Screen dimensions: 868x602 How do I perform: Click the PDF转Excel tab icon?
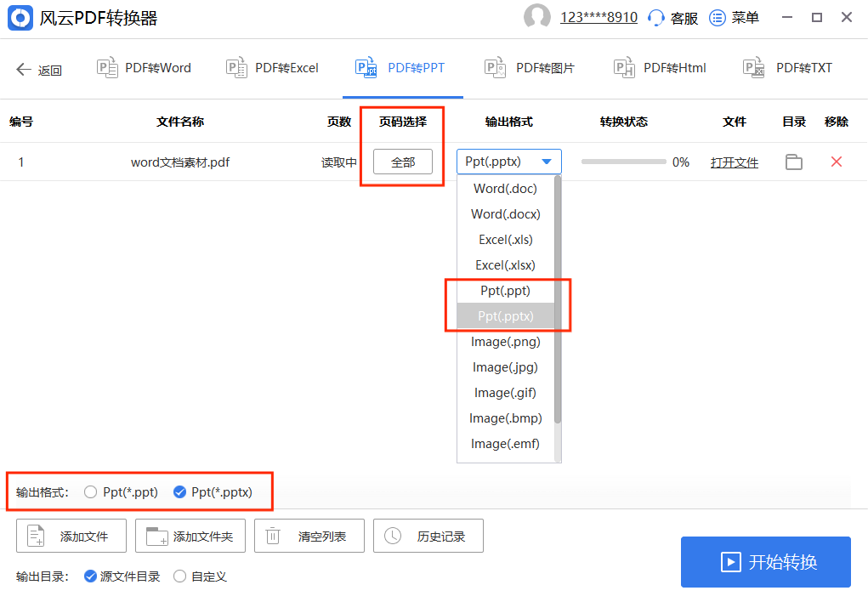[x=237, y=67]
